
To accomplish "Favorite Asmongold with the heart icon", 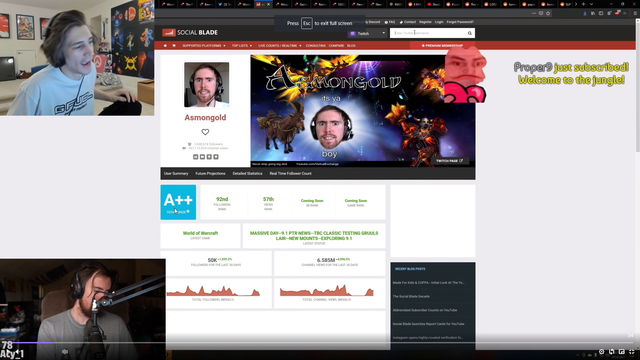I will pos(205,132).
